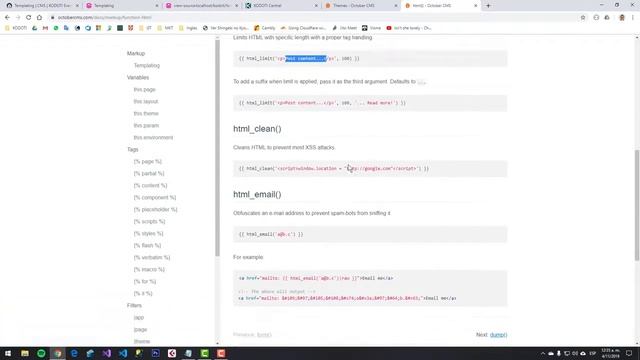Open the YouTube bookmark
Viewport: 640px width, 360px height.
(x=409, y=28)
